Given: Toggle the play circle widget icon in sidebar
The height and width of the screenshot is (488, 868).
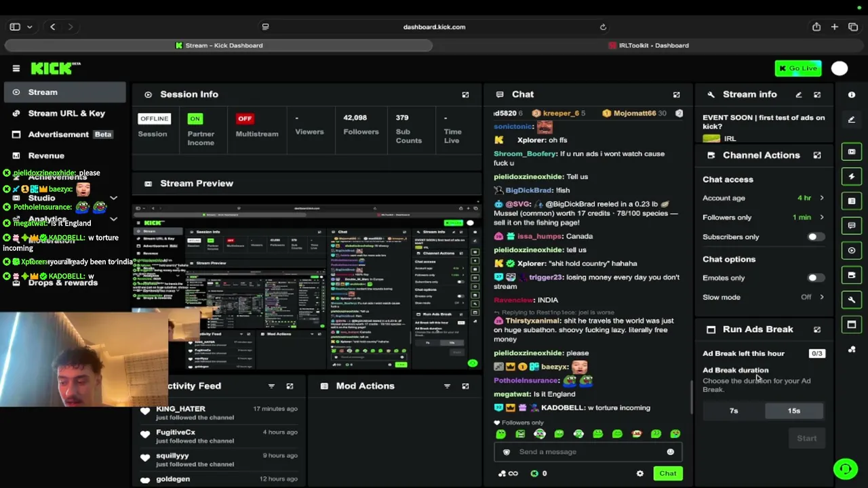Looking at the screenshot, I should click(852, 250).
